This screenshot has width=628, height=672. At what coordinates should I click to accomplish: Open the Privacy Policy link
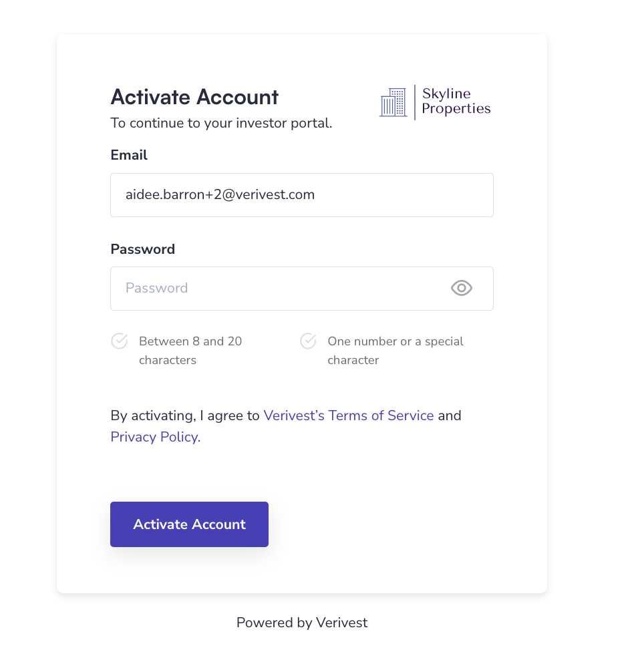coord(156,437)
